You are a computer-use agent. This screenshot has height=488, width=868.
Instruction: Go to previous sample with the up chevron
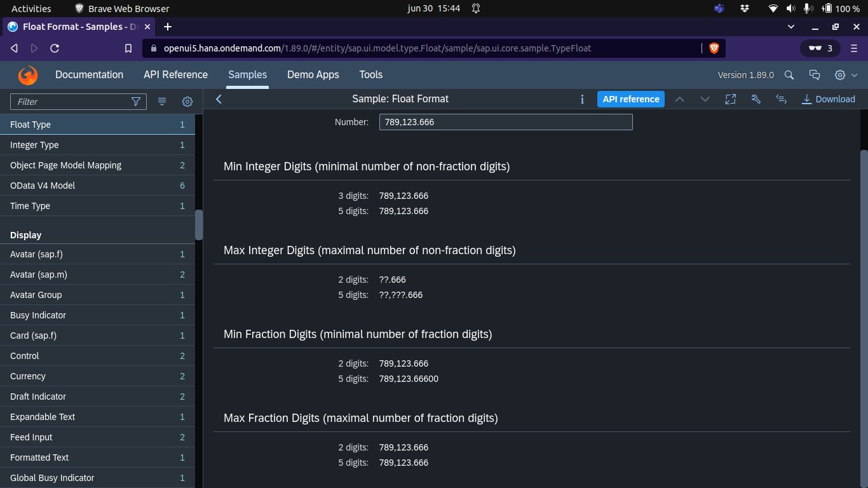(x=679, y=99)
